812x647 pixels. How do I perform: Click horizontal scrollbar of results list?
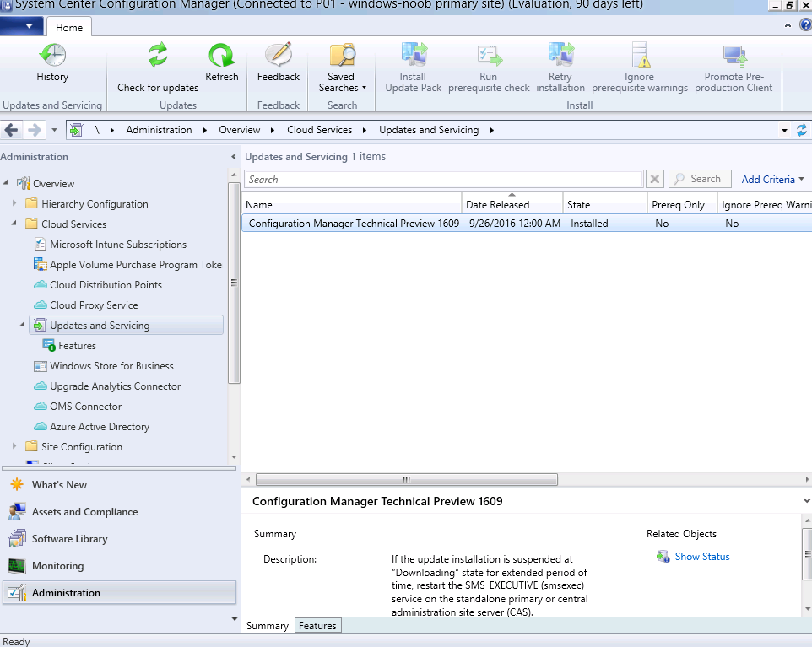[x=407, y=479]
